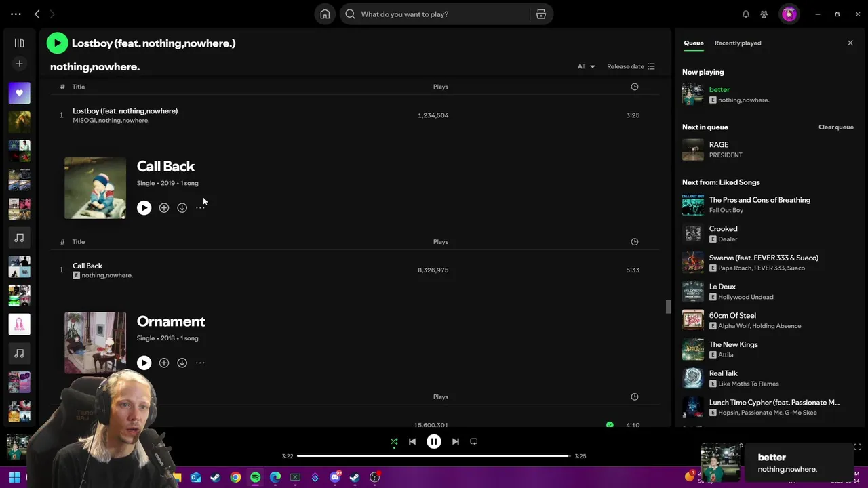The height and width of the screenshot is (488, 868).
Task: Open nothing,nowhere. artist link under Call Back track
Action: 107,276
